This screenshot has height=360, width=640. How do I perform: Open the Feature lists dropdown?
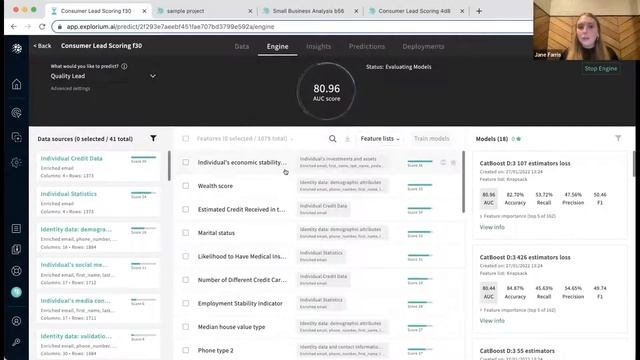pyautogui.click(x=380, y=139)
